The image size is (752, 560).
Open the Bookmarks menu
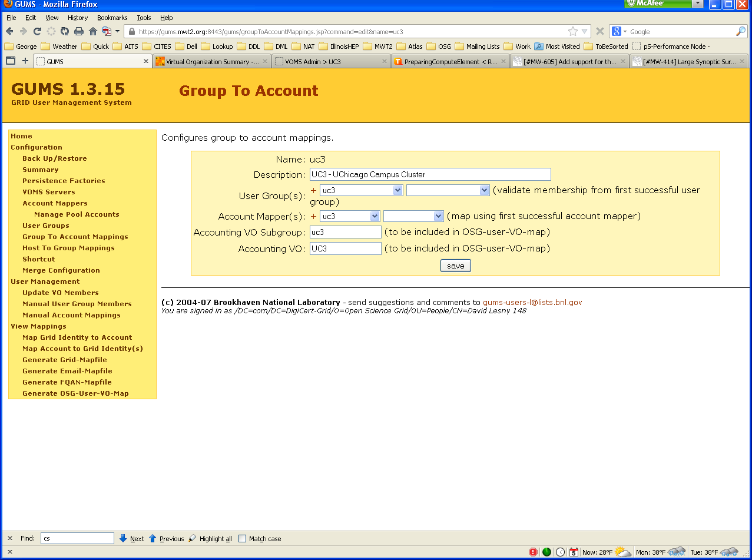tap(112, 18)
